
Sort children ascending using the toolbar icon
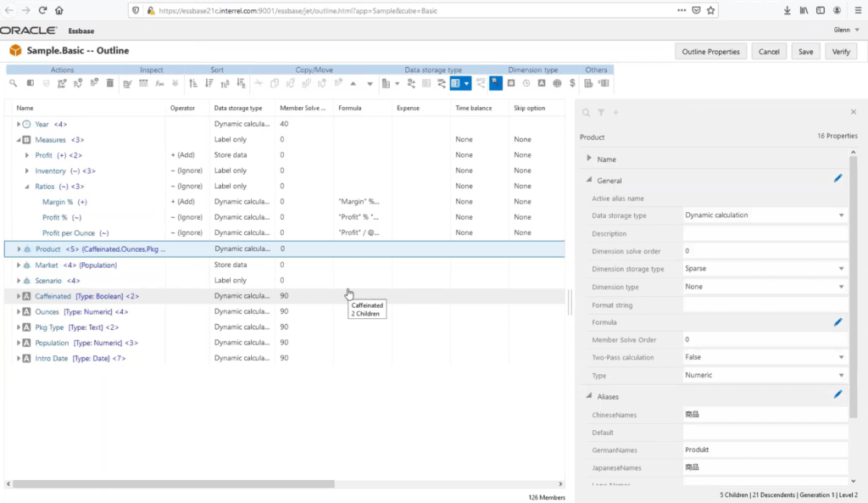click(192, 83)
